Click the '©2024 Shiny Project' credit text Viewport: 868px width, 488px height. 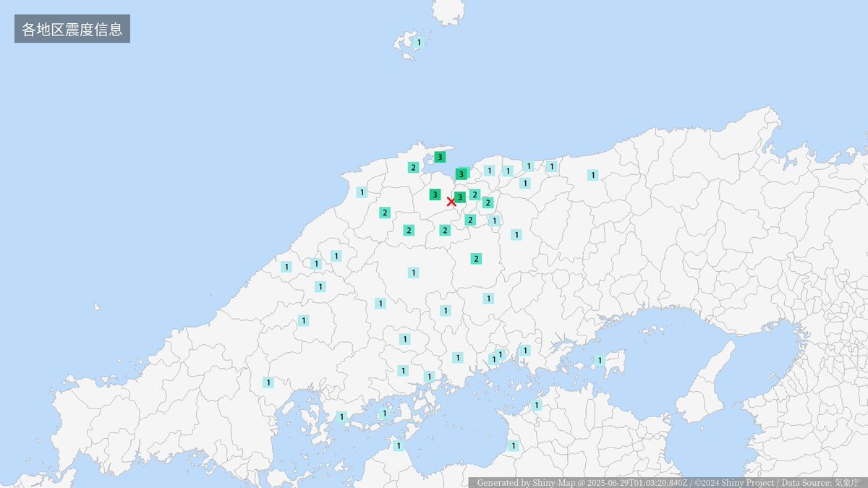coord(735,482)
